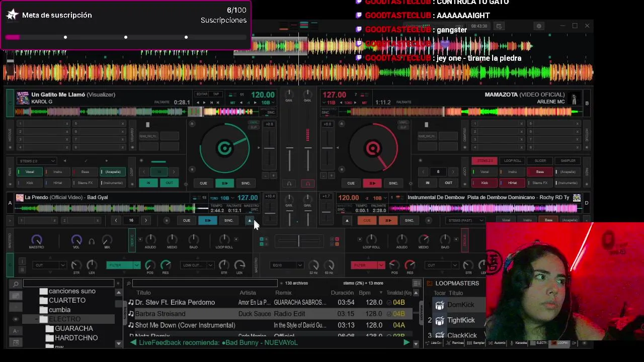
Task: Select the Barbra Streisand track row
Action: point(270,314)
